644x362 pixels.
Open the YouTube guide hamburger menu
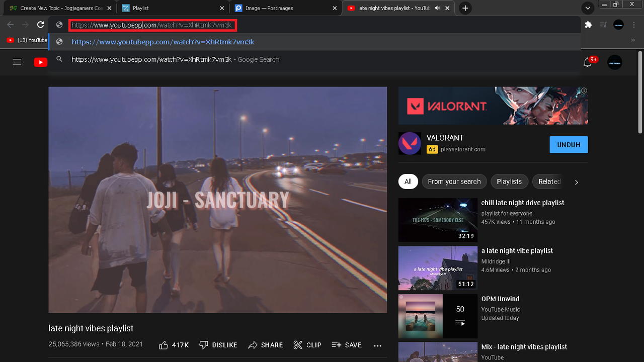click(17, 62)
